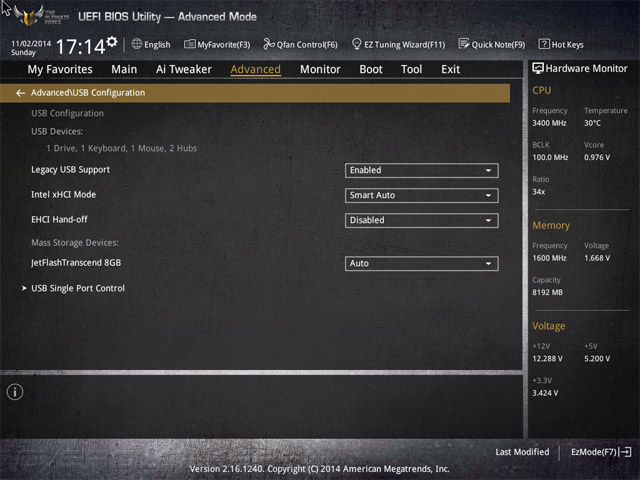Click the Hot Keys question mark icon
640x480 pixels.
coord(544,44)
